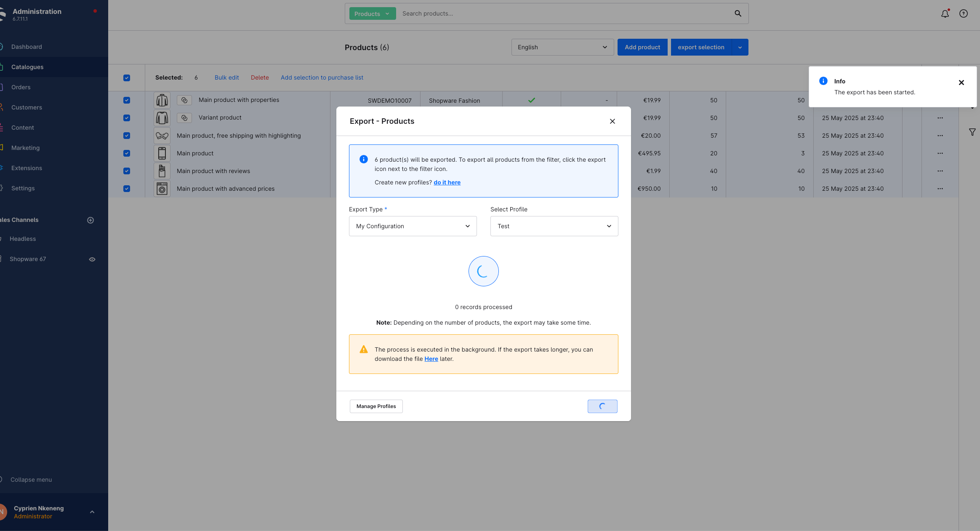Open the Export Type dropdown

[413, 226]
